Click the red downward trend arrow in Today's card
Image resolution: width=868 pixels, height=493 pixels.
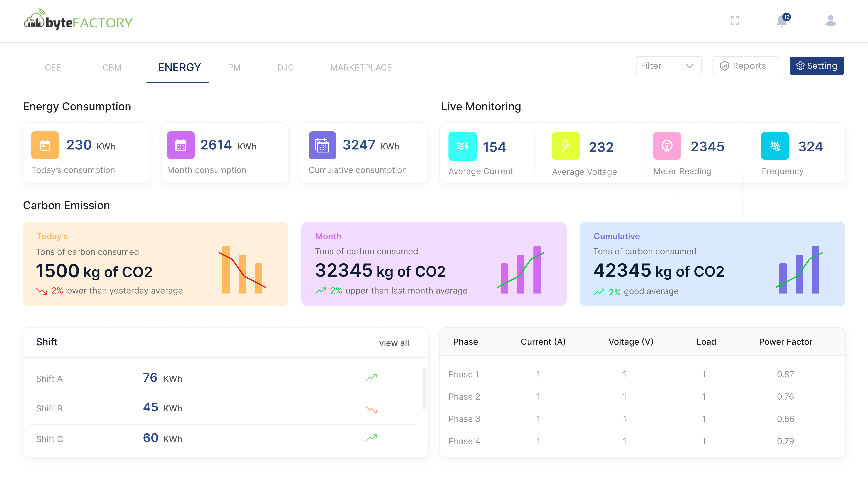pos(42,291)
